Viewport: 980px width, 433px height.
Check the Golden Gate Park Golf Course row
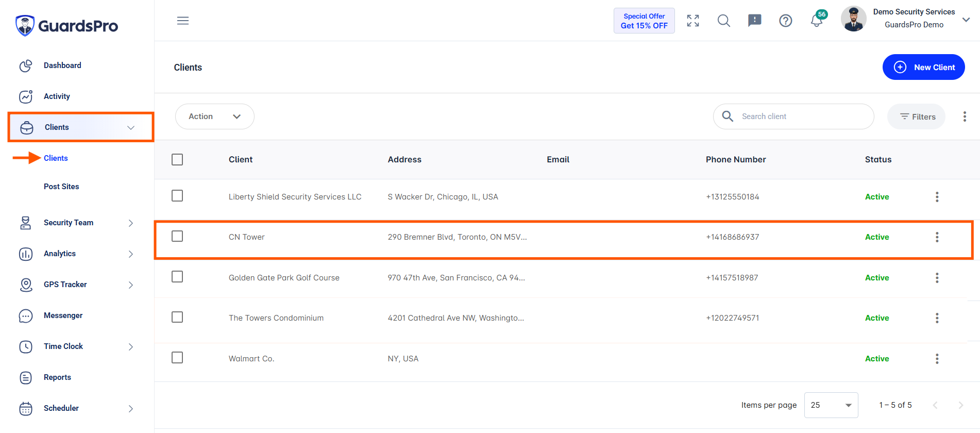coord(177,277)
